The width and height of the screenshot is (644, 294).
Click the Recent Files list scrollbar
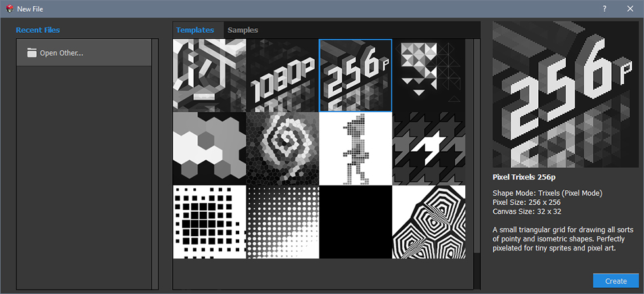pyautogui.click(x=155, y=164)
